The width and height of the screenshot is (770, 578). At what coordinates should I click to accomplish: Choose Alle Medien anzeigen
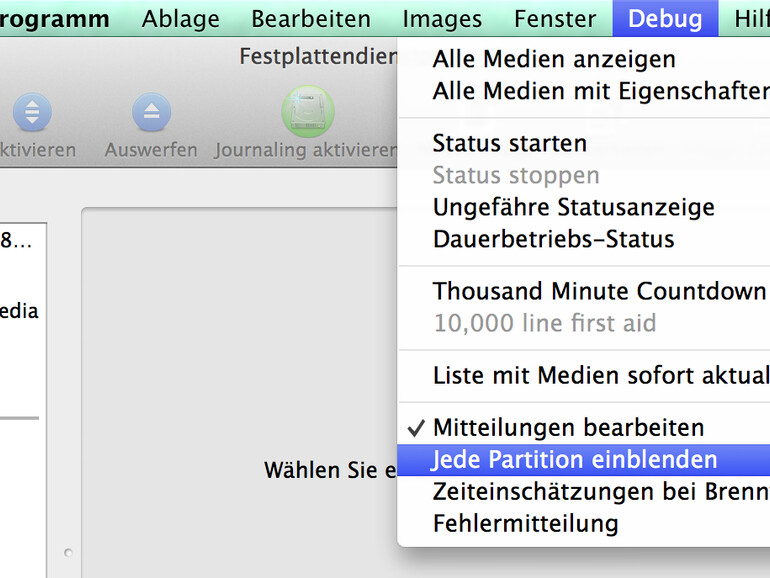coord(554,60)
